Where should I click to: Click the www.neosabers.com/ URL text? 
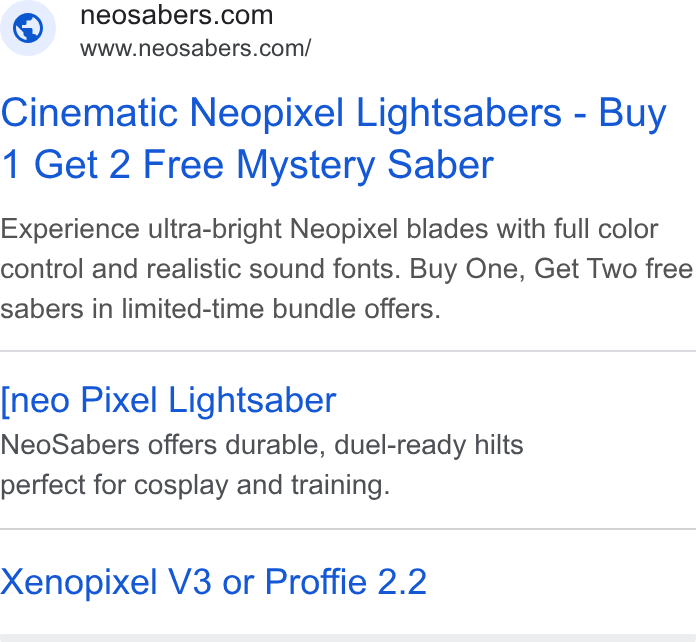coord(196,48)
